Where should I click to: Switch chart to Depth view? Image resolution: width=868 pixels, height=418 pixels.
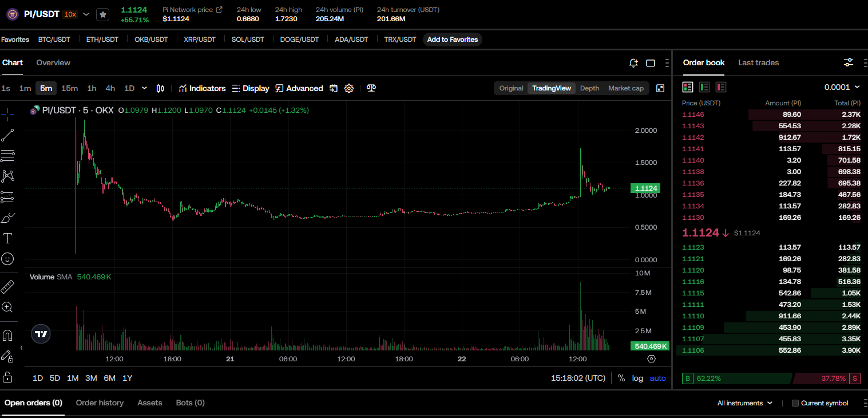click(x=589, y=88)
